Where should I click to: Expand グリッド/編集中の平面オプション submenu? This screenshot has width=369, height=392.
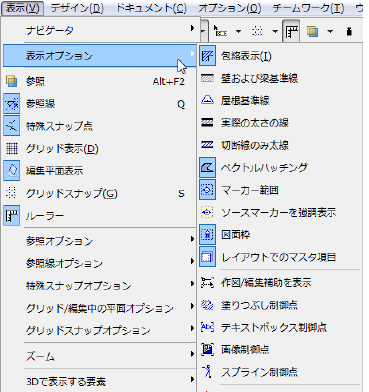coord(99,308)
